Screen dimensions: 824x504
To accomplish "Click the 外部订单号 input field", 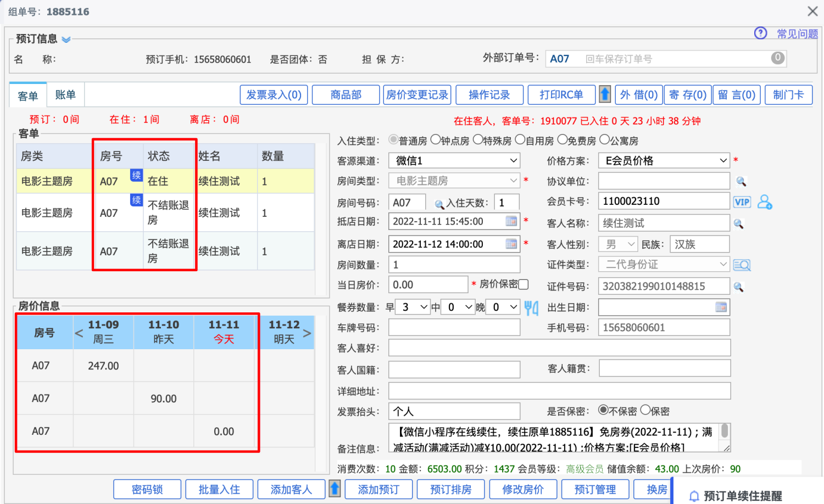I will tap(666, 58).
